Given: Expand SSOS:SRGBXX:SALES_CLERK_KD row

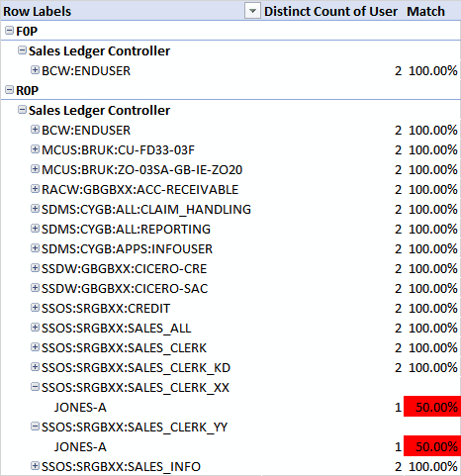Looking at the screenshot, I should [x=35, y=367].
